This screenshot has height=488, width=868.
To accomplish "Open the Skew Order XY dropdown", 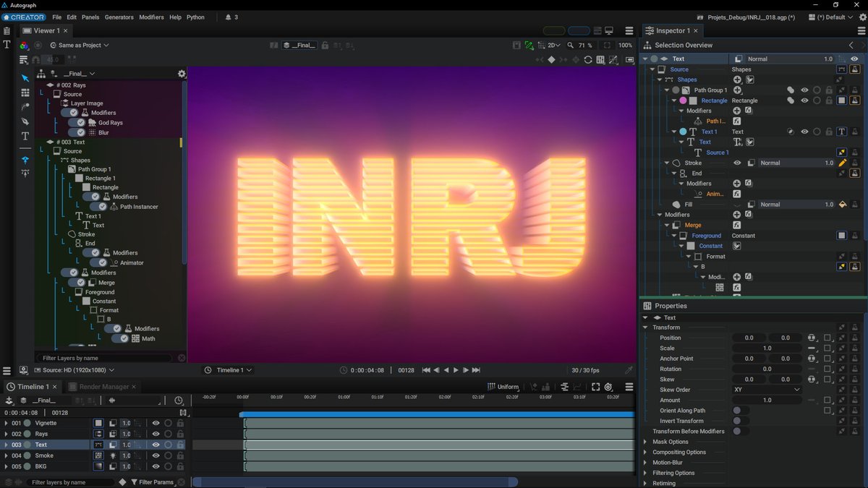I will tap(767, 390).
